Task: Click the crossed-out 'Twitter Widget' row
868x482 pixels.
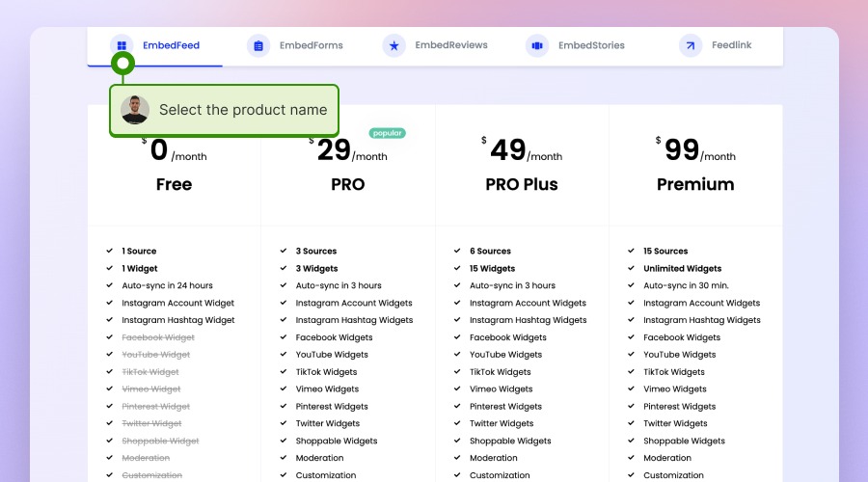Action: pos(144,423)
